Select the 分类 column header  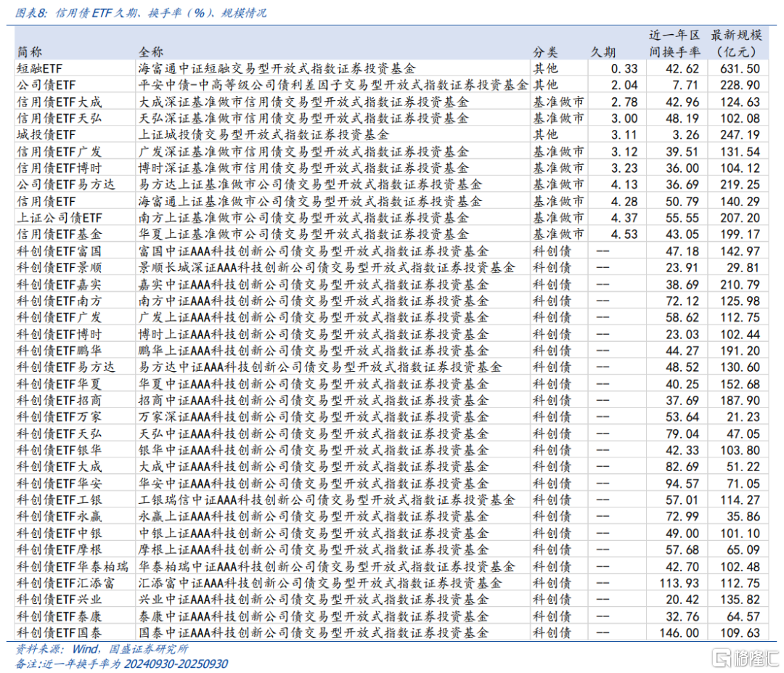pyautogui.click(x=545, y=52)
